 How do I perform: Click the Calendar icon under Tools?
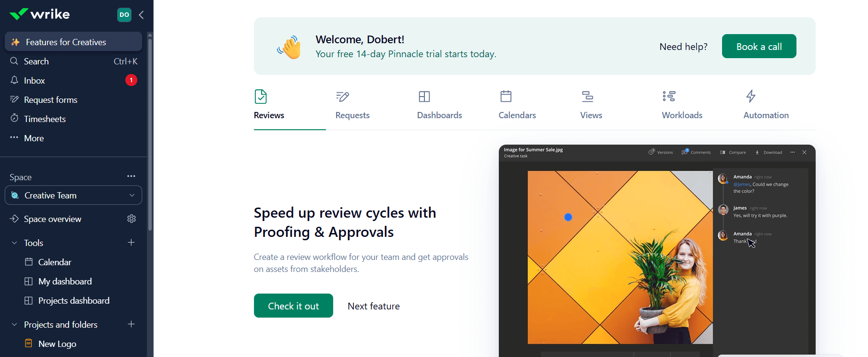[x=29, y=262]
